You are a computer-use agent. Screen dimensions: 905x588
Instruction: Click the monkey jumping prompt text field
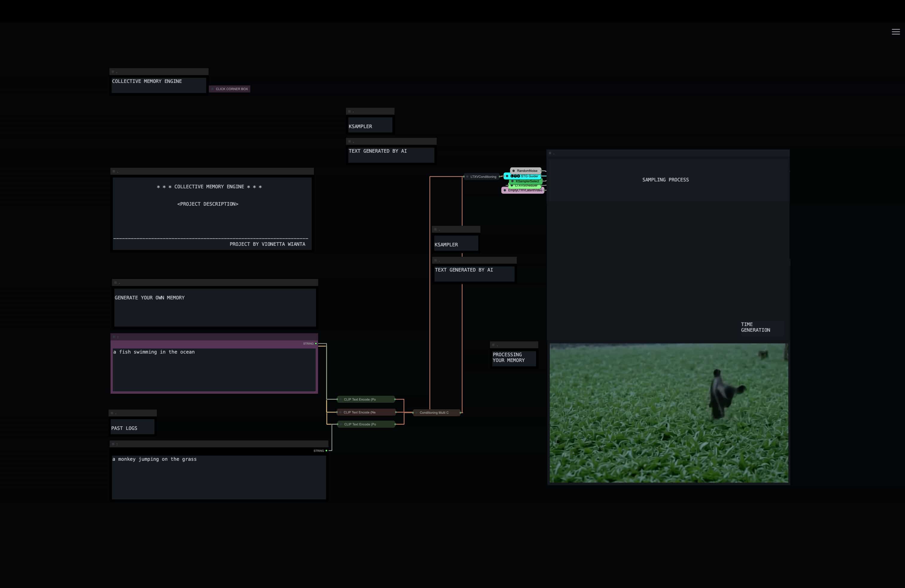click(x=219, y=477)
